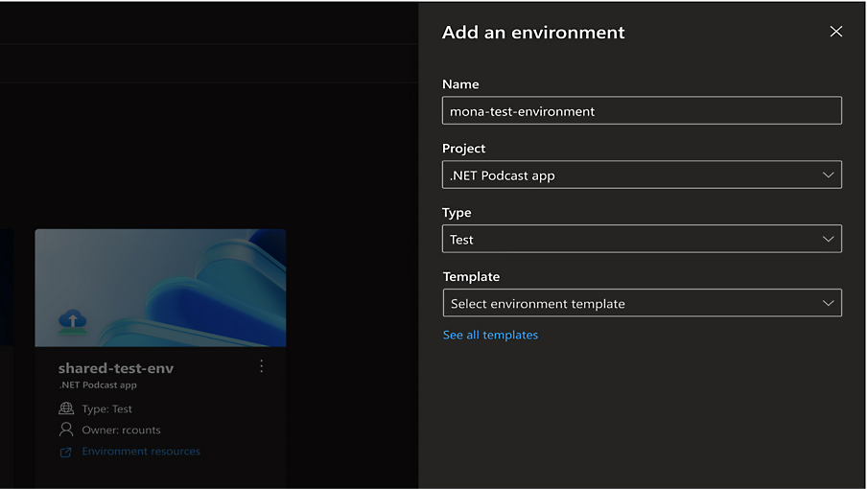Open the three-dot menu on shared-test-env card
The width and height of the screenshot is (868, 489).
(261, 366)
